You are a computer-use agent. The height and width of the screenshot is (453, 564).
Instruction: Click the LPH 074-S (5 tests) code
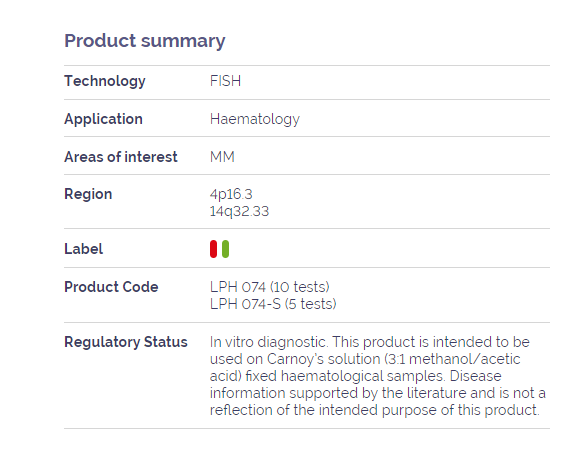[x=273, y=304]
